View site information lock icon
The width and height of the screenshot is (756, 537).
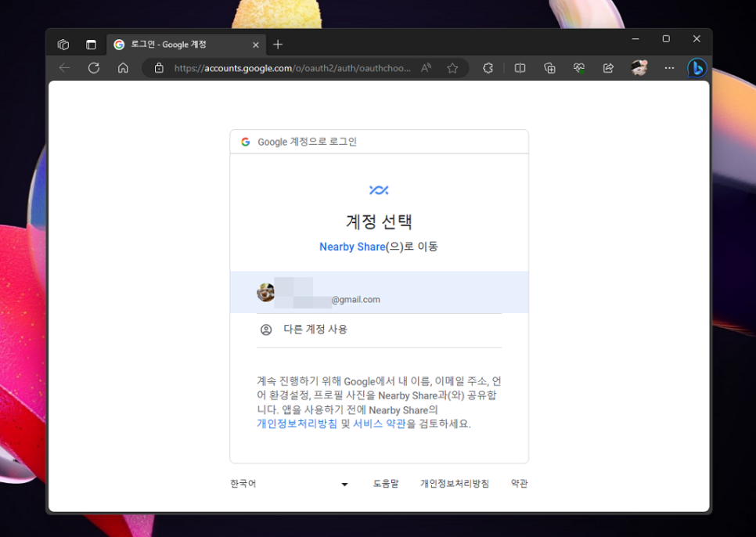tap(159, 68)
